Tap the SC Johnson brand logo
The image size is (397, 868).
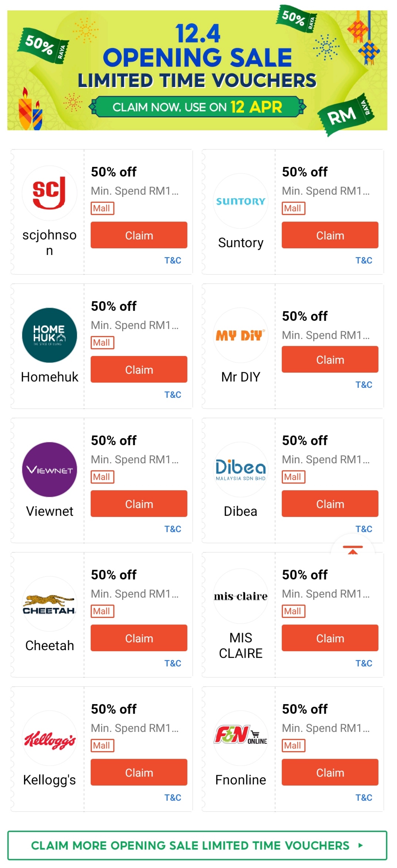point(49,193)
